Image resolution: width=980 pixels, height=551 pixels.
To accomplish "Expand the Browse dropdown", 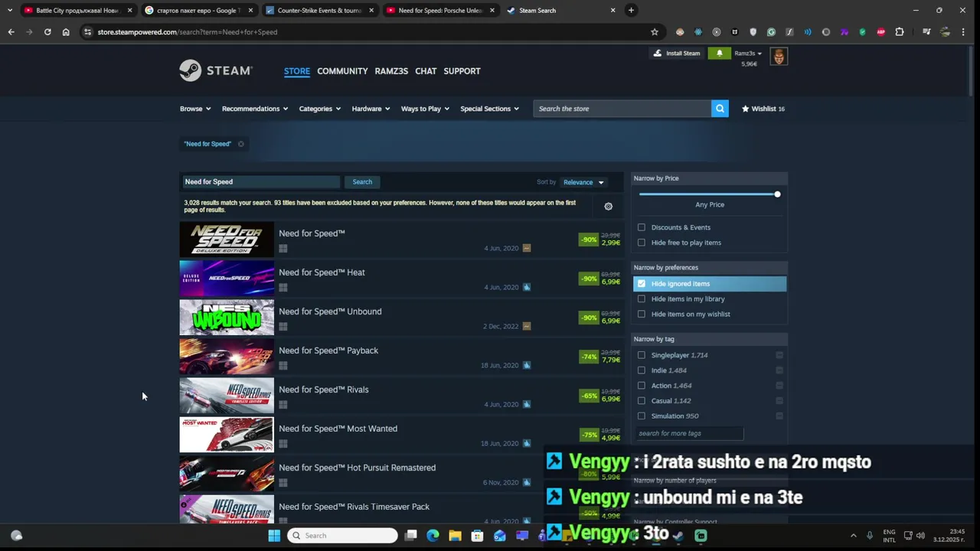I will point(195,109).
